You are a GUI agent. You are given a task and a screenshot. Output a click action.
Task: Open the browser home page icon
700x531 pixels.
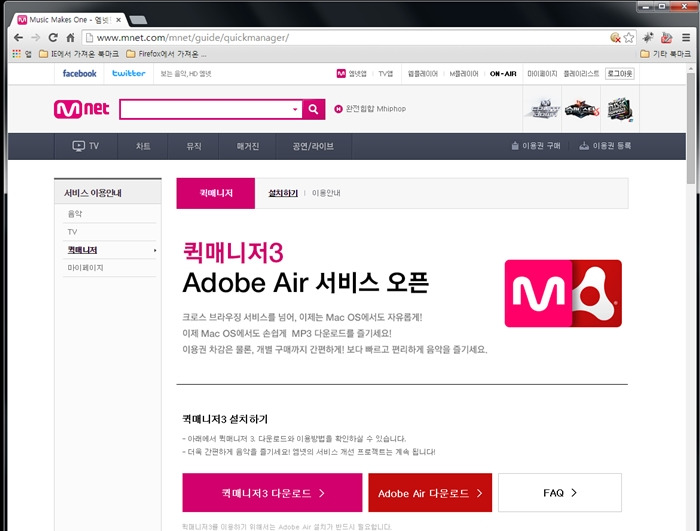[71, 38]
